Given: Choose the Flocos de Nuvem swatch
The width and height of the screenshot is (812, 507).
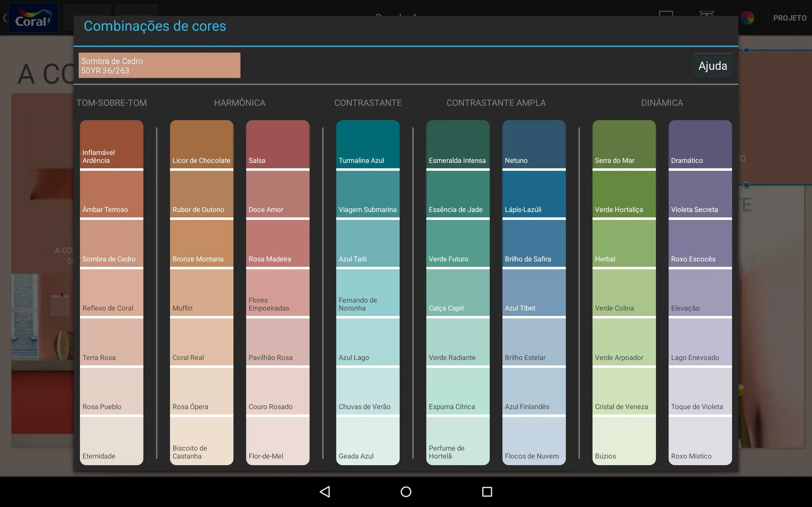Looking at the screenshot, I should coord(534,441).
